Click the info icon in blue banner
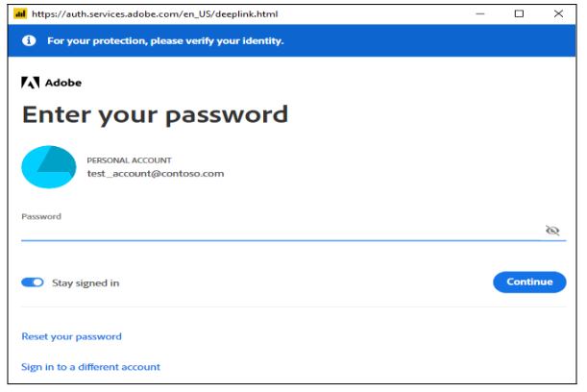587x392 pixels. pos(30,41)
